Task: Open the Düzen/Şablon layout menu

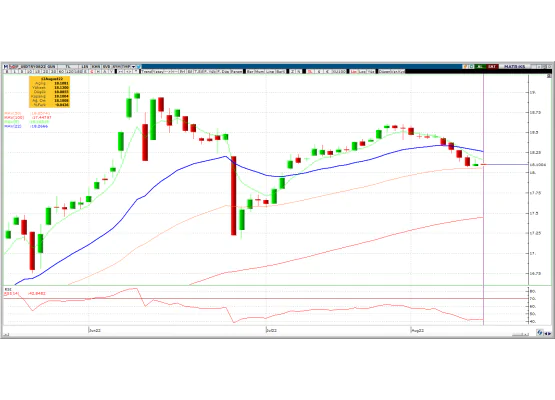Action: 391,71
